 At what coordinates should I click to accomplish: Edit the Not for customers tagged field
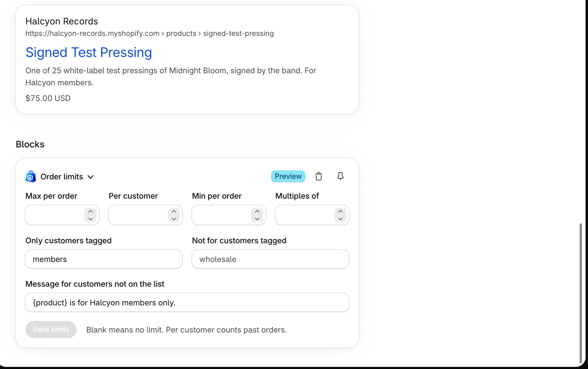pyautogui.click(x=270, y=259)
